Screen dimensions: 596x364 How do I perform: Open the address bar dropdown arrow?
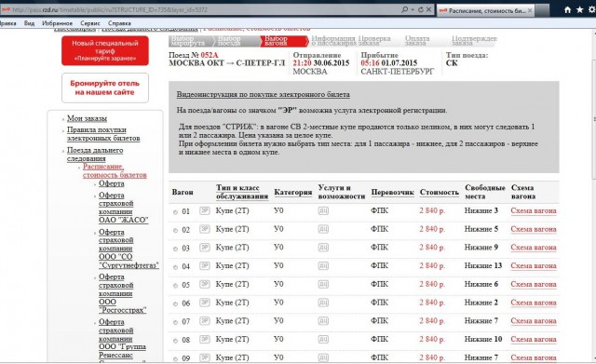[x=413, y=10]
